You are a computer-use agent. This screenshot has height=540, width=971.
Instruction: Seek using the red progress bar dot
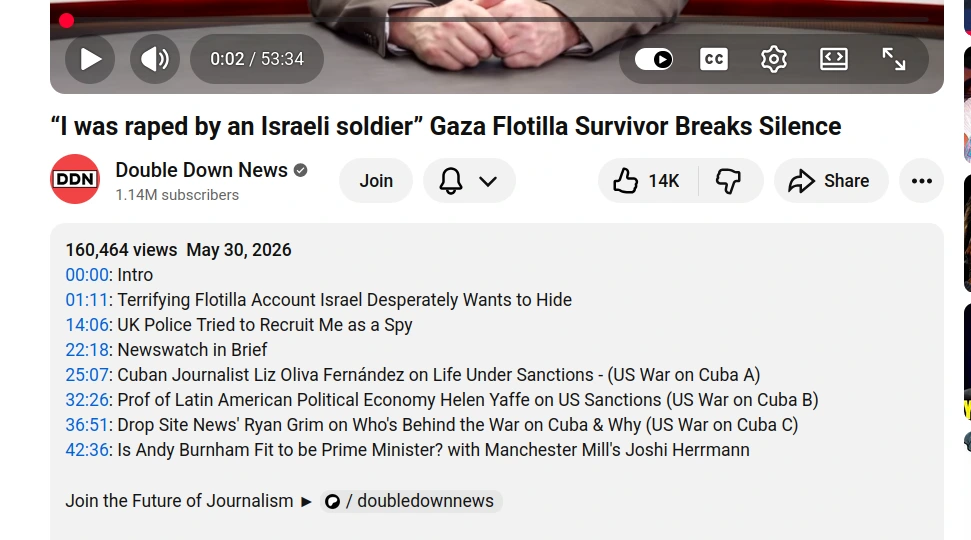coord(66,21)
